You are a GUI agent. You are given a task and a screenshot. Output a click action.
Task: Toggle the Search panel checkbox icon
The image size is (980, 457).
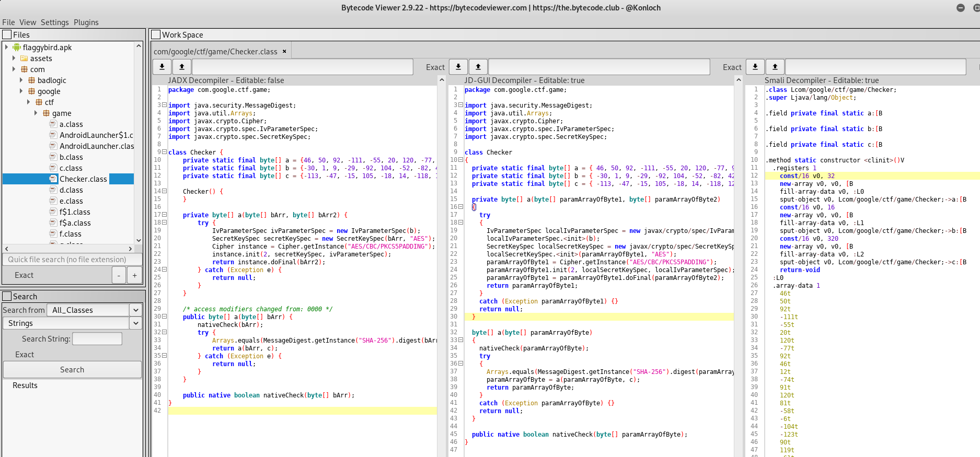[x=7, y=297]
